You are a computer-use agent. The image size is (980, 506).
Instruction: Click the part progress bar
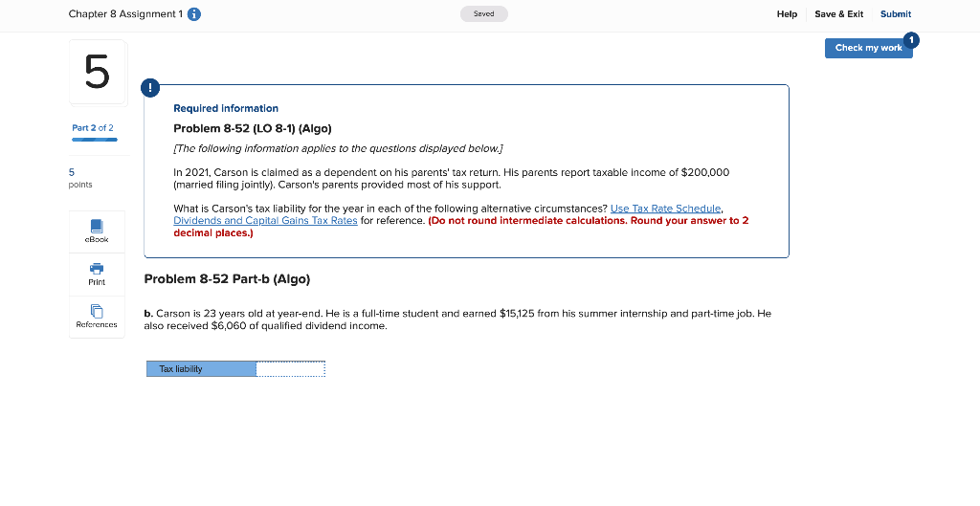tap(95, 140)
